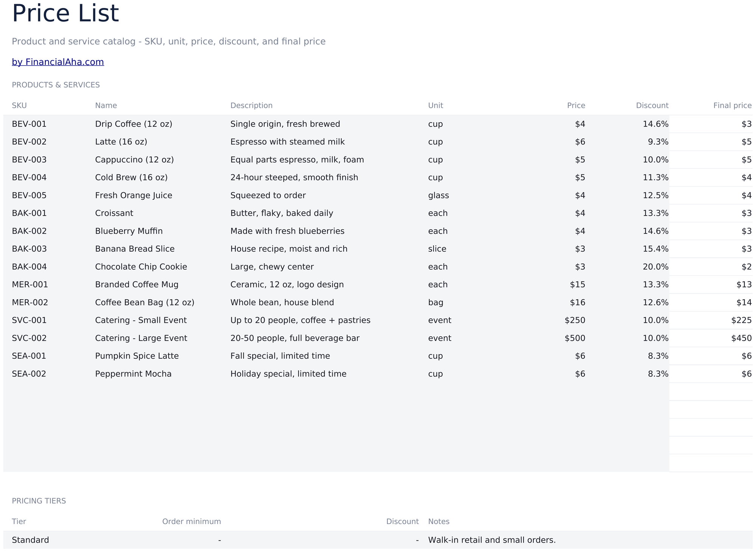The height and width of the screenshot is (552, 756).
Task: Click 'Chocolate Chip Cookie' name cell
Action: 141,267
